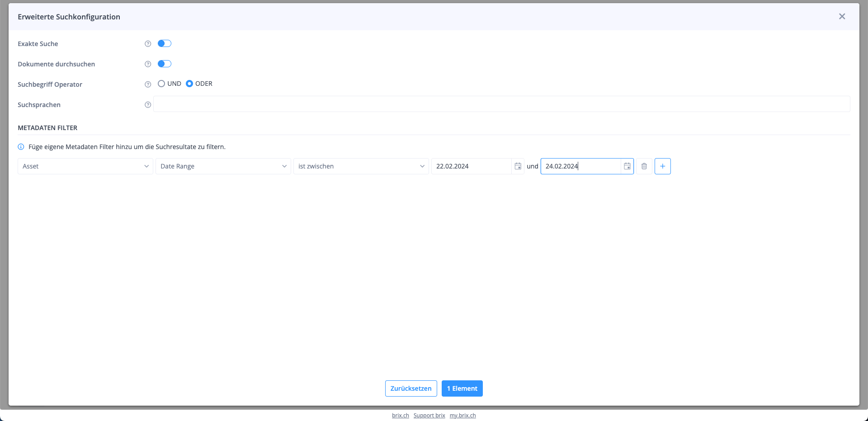Open help icon for Dokumente durchsuchen

(x=148, y=64)
